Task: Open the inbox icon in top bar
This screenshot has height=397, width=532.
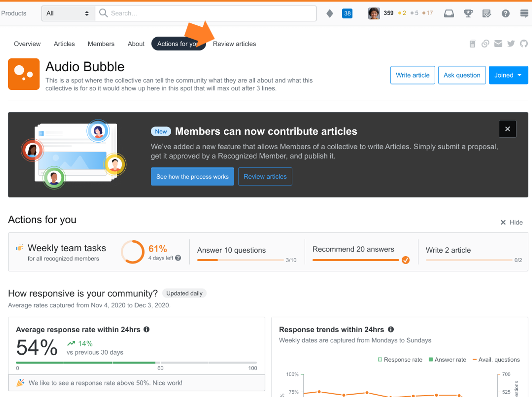Action: click(x=449, y=13)
